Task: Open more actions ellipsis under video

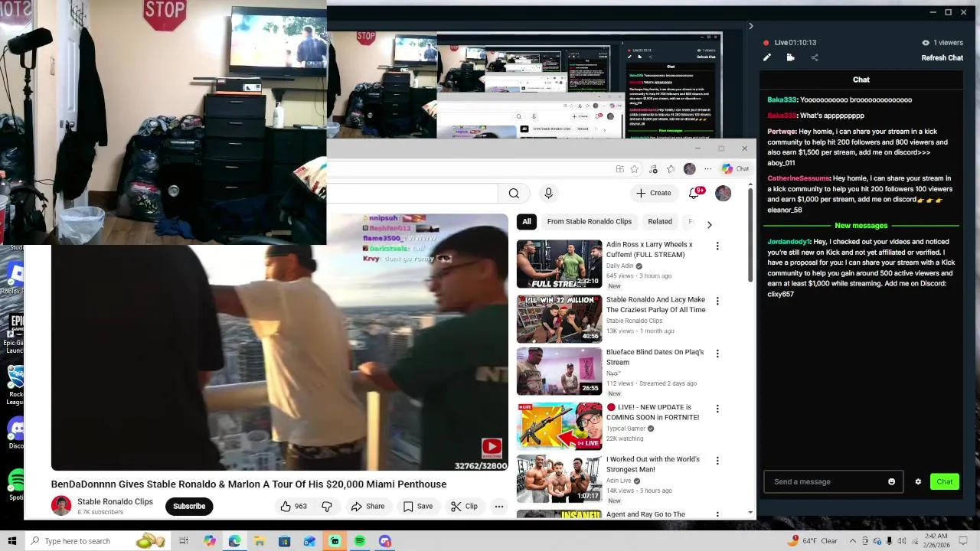Action: tap(498, 506)
